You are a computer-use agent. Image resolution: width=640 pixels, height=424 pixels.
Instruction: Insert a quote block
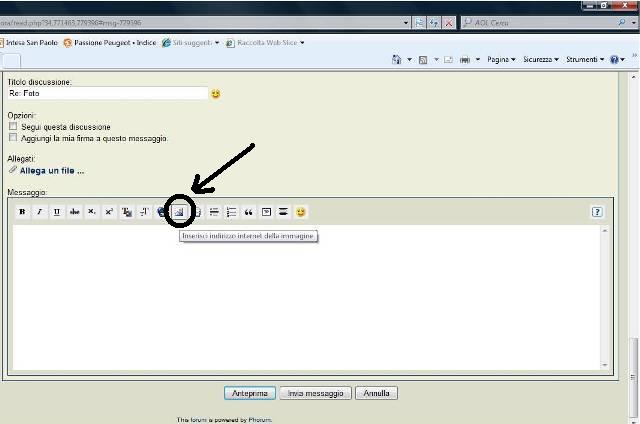point(249,212)
